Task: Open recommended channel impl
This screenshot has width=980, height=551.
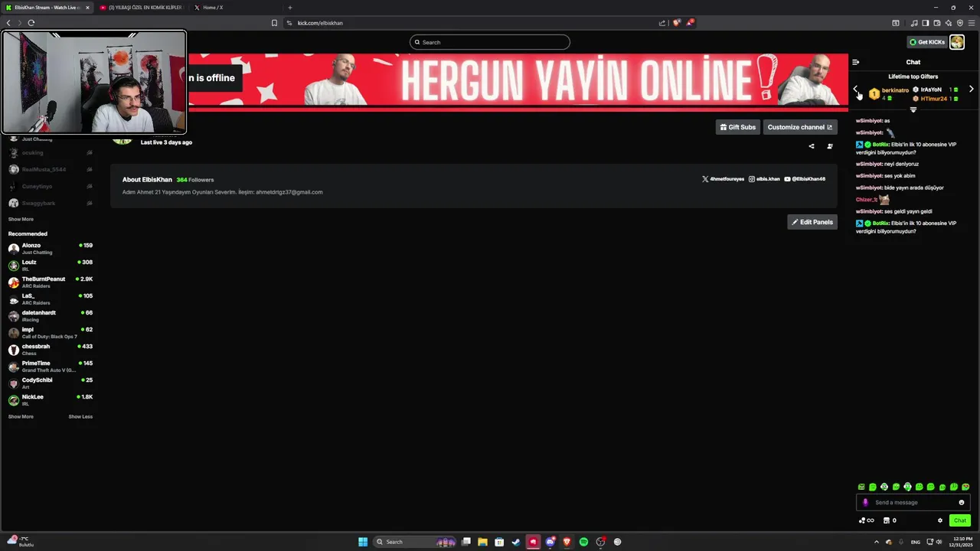Action: pyautogui.click(x=51, y=333)
